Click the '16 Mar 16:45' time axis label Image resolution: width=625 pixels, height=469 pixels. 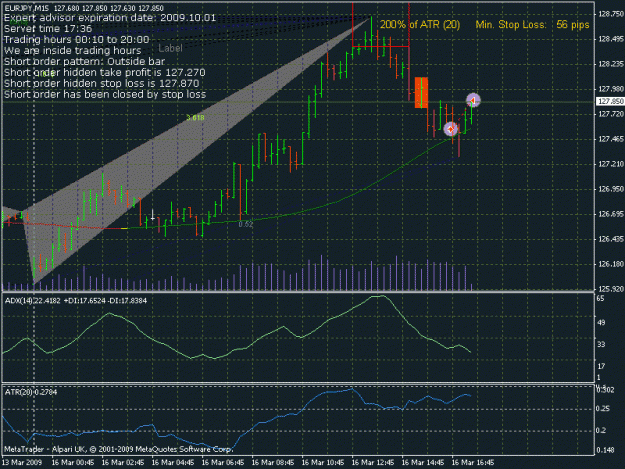(473, 463)
